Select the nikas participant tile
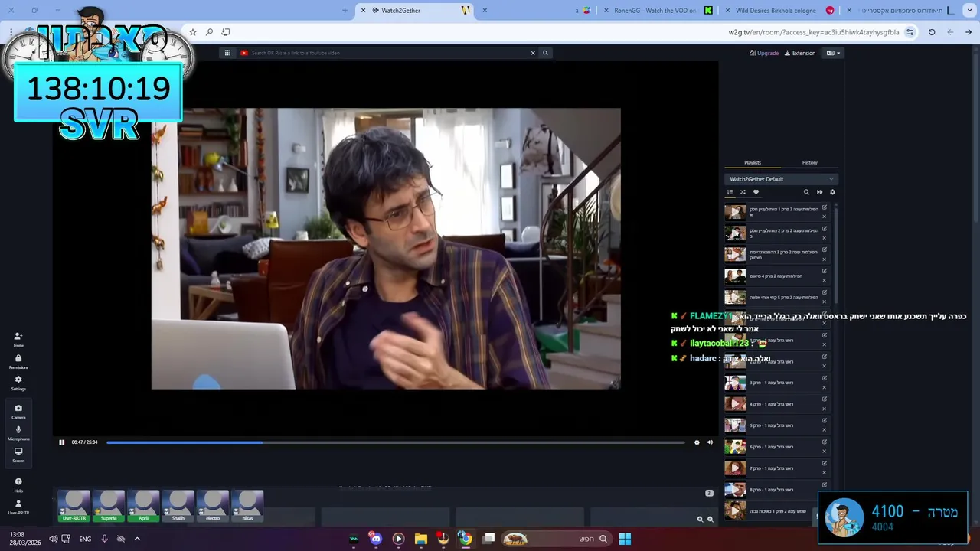 [x=247, y=507]
